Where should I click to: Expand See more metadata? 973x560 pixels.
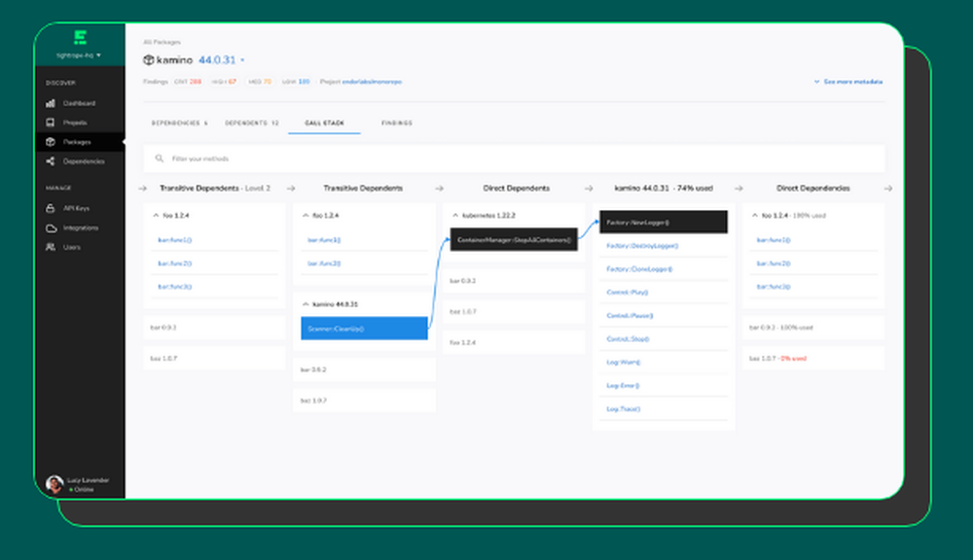[848, 82]
